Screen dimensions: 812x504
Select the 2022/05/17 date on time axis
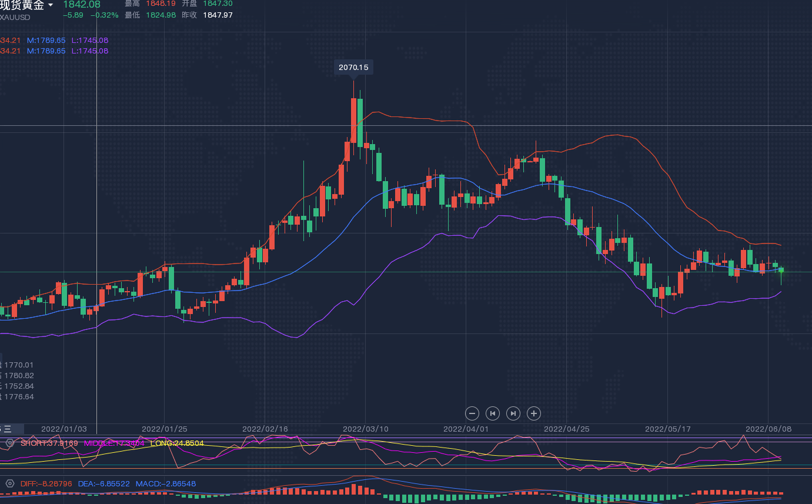668,429
